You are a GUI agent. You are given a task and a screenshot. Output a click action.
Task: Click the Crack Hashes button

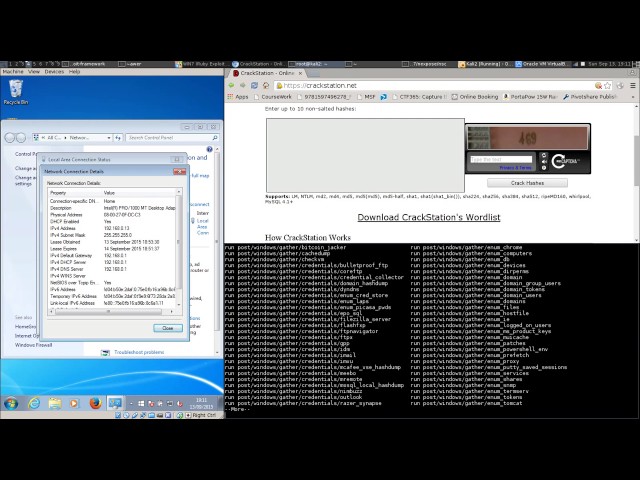527,183
